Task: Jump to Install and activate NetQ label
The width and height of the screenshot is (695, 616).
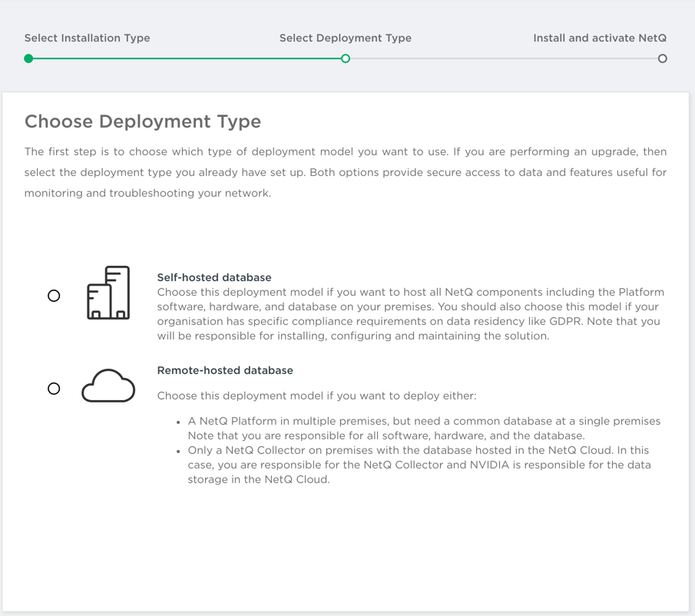Action: (600, 38)
